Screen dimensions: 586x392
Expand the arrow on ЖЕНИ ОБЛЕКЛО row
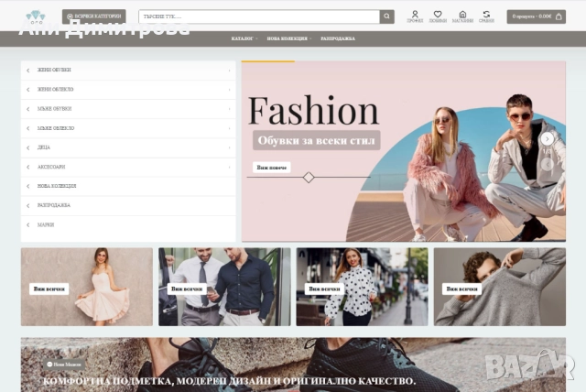(x=230, y=90)
